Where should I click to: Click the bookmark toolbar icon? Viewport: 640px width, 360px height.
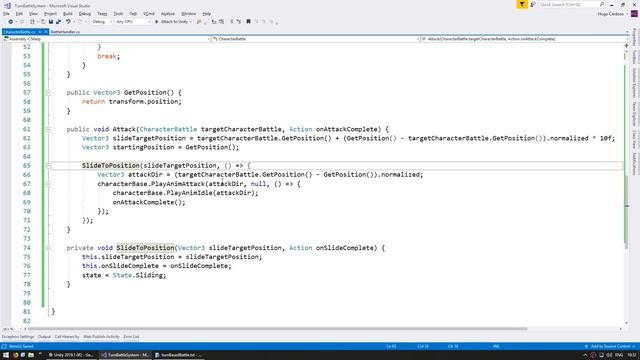point(248,22)
